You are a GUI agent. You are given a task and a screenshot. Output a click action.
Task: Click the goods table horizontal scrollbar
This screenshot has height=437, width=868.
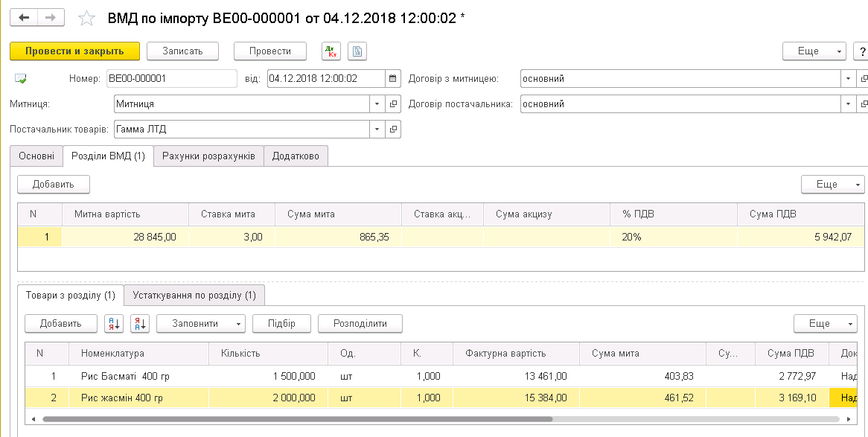pos(298,419)
